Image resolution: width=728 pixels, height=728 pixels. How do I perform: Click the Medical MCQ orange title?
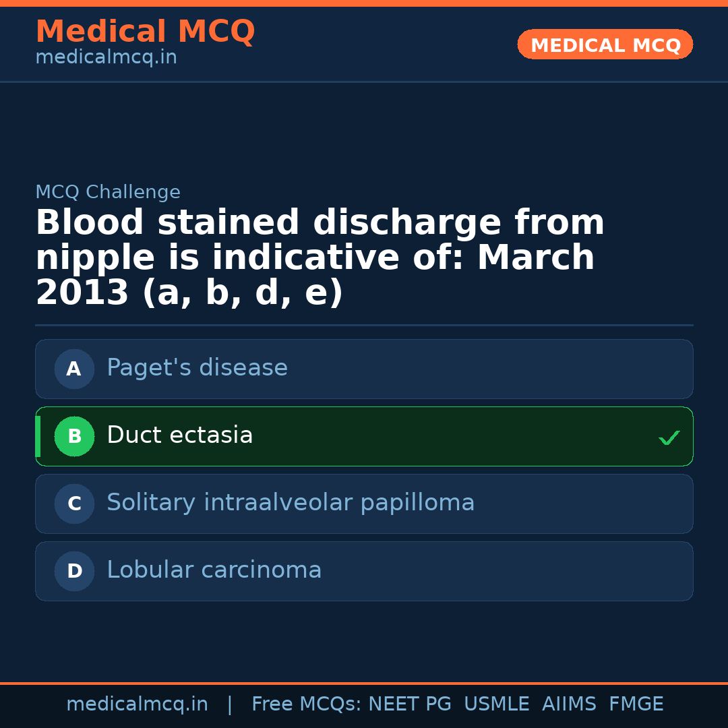(145, 32)
